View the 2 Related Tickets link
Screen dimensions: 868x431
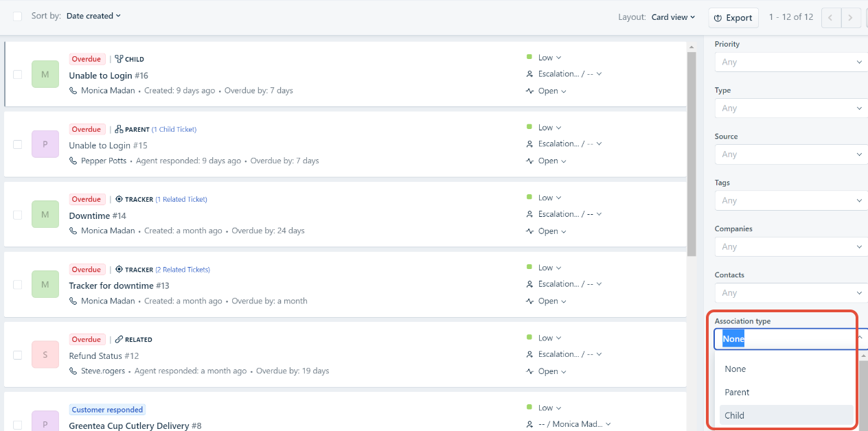pos(183,269)
